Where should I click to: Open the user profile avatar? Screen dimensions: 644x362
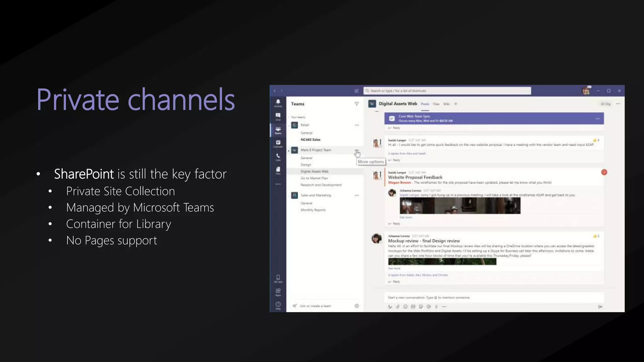click(586, 91)
